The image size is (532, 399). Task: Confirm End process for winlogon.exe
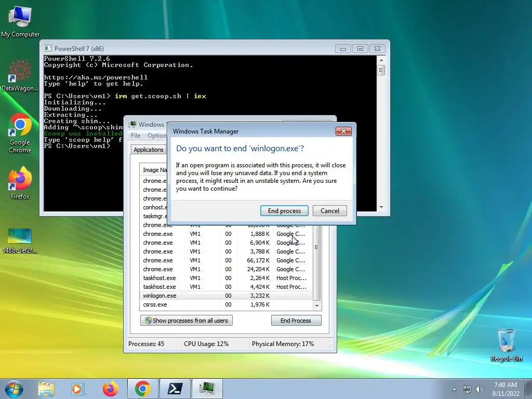tap(284, 211)
